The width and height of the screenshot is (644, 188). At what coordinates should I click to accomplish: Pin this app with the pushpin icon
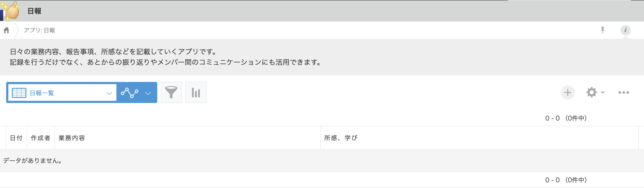click(x=602, y=30)
